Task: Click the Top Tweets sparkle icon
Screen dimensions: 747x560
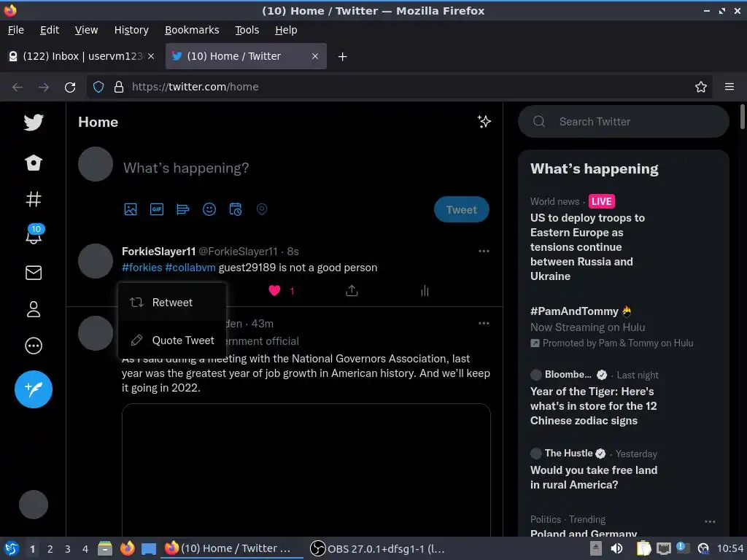Action: [x=484, y=122]
